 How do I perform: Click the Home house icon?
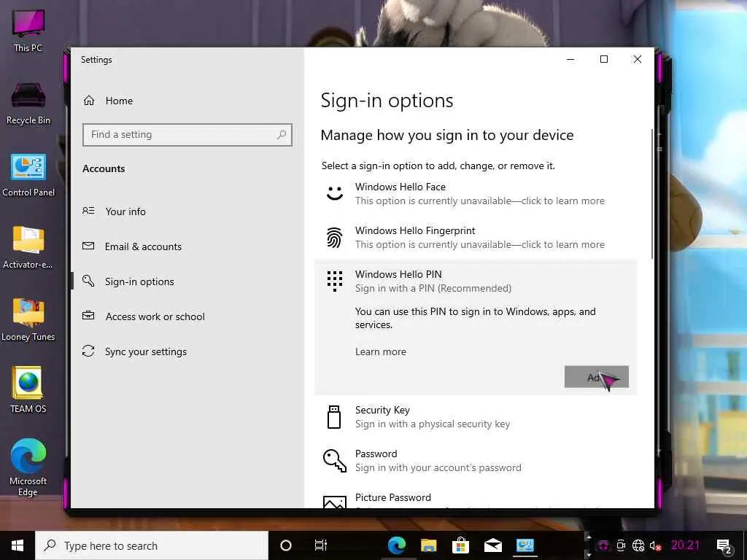pos(88,101)
